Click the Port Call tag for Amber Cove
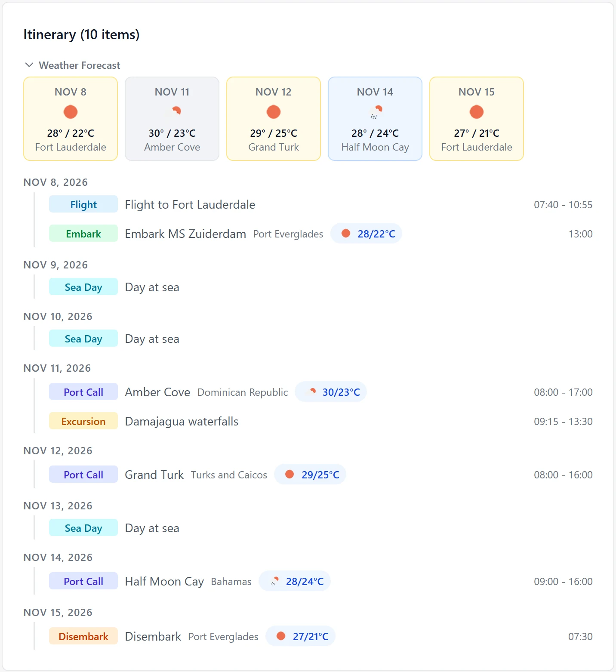 pyautogui.click(x=83, y=392)
